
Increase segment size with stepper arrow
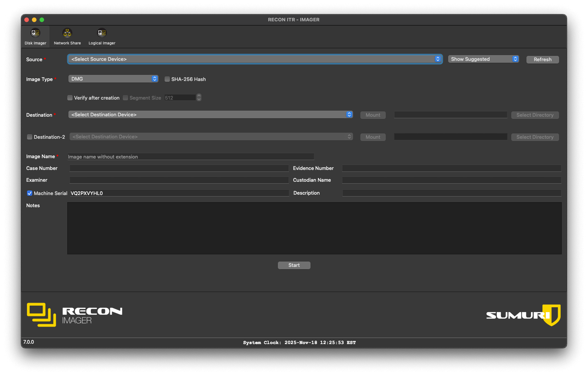tap(199, 96)
